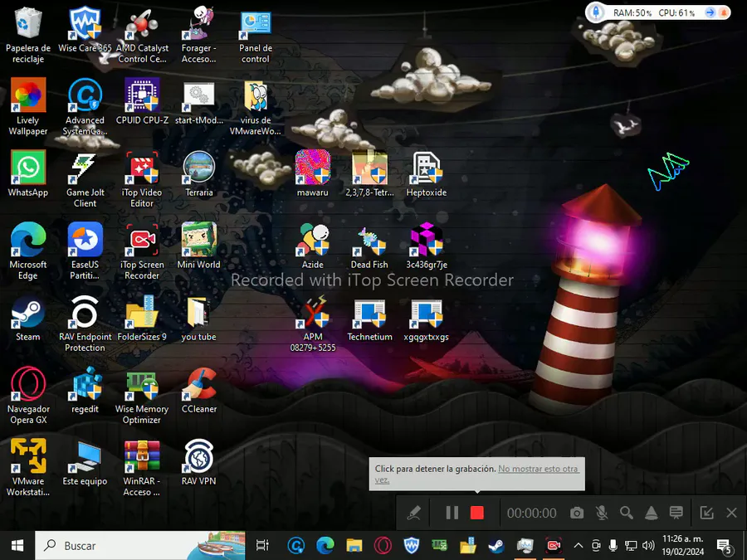The image size is (747, 560).
Task: Click the rocket boost icon in RAM widget
Action: 596,12
